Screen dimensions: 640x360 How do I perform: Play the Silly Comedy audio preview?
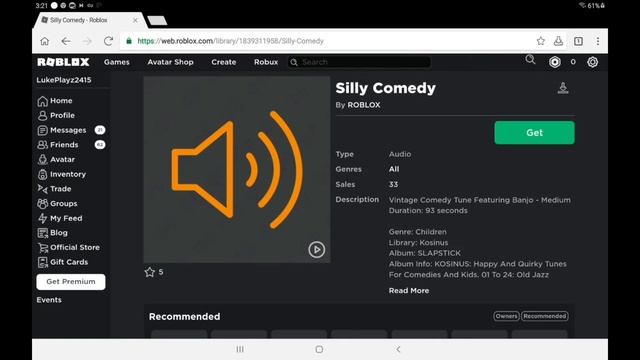[x=316, y=249]
